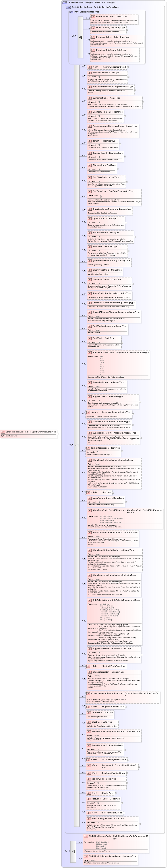Screen dimensions: 167x868
Task: Click the E icon beside ShipmentCarrierCode
Action: pyautogui.click(x=90, y=352)
